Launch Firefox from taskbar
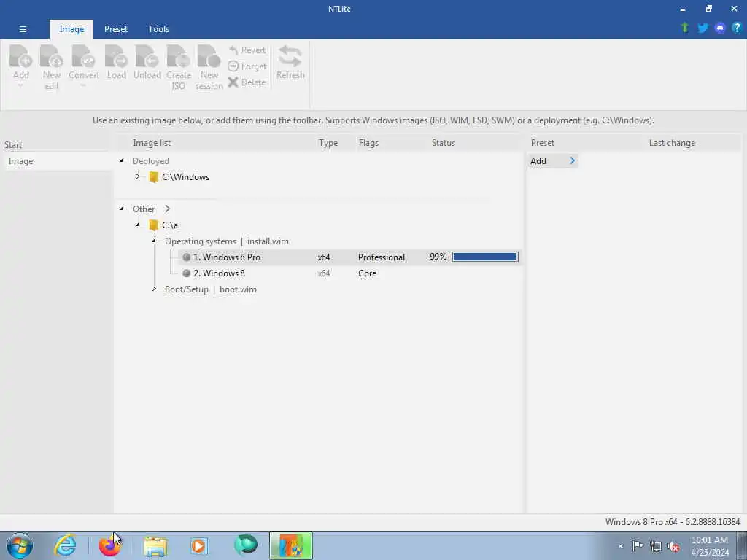Screen dimensions: 747x560 (x=109, y=545)
